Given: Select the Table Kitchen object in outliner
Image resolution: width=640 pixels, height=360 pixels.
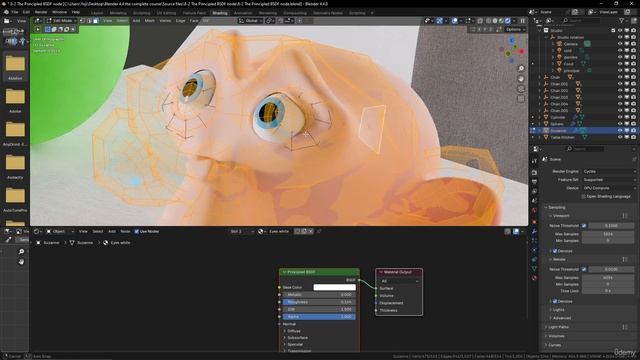Looking at the screenshot, I should click(562, 137).
